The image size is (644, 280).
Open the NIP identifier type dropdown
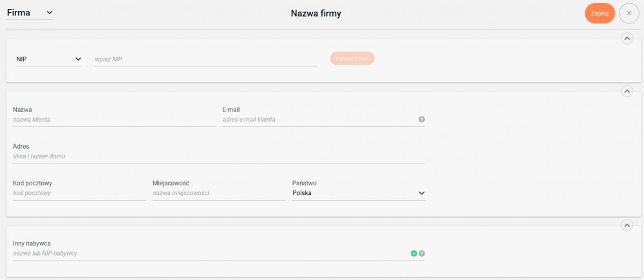click(48, 59)
